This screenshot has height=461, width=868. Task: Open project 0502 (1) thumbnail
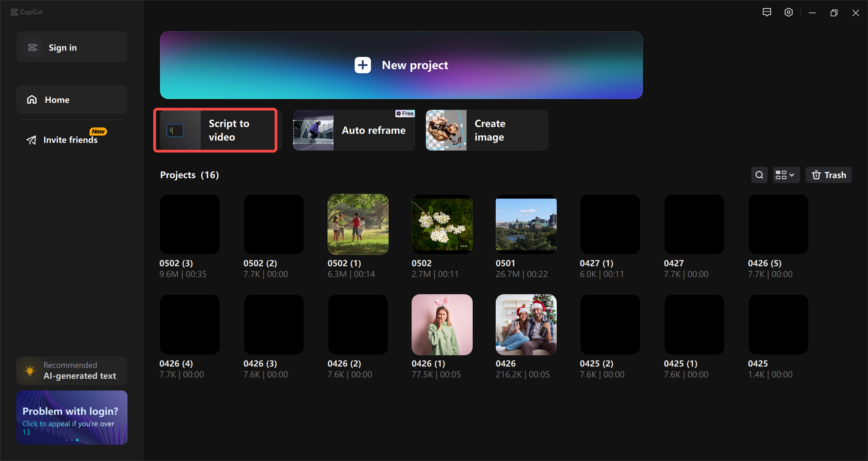coord(358,224)
